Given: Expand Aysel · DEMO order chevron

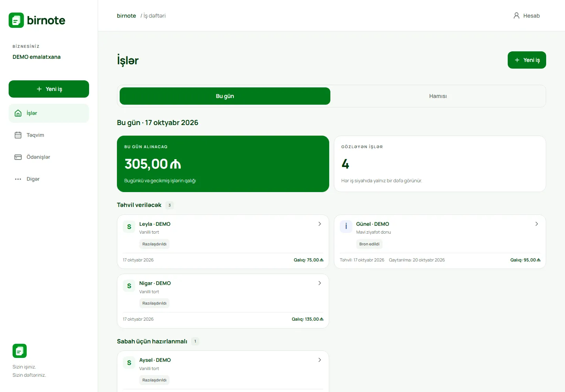Looking at the screenshot, I should (320, 360).
